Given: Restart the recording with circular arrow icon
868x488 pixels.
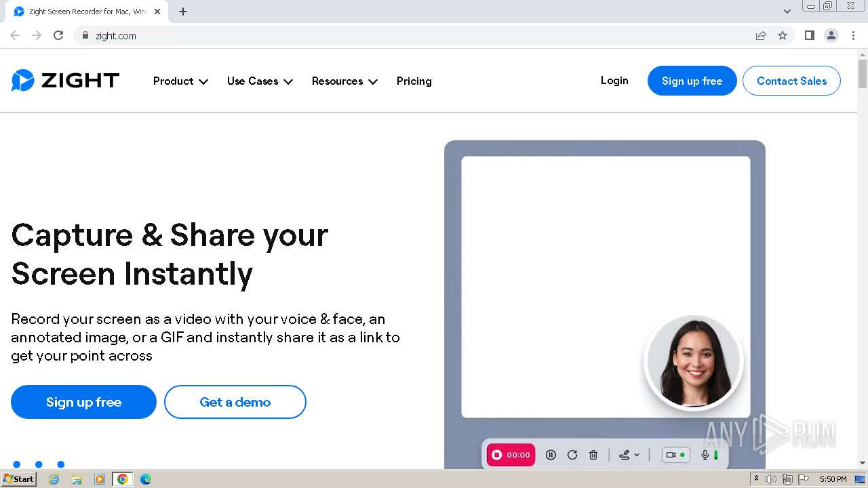Looking at the screenshot, I should (572, 455).
